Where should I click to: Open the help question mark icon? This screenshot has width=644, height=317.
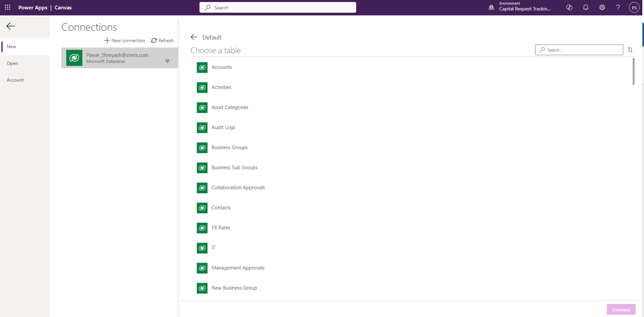tap(618, 7)
